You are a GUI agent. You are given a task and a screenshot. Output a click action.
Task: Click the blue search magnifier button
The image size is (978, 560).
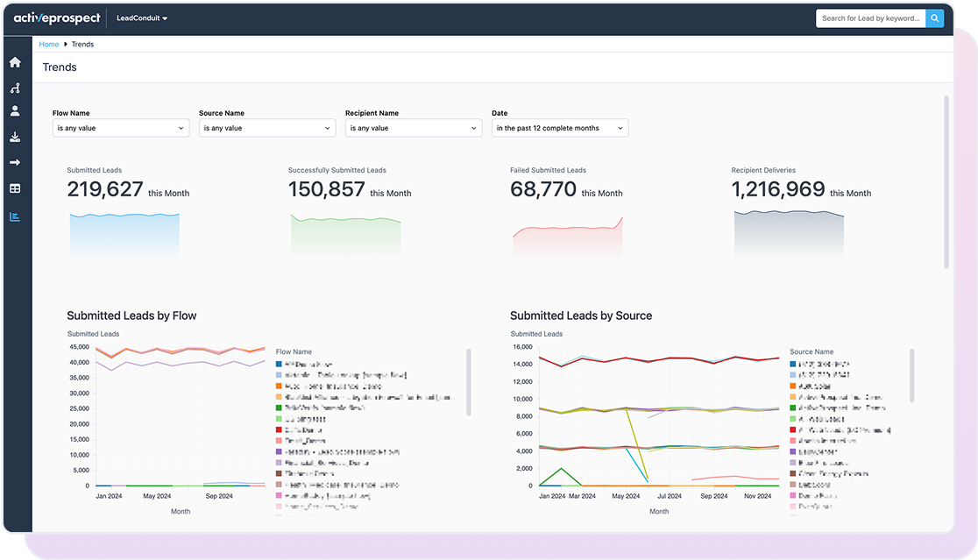point(935,18)
